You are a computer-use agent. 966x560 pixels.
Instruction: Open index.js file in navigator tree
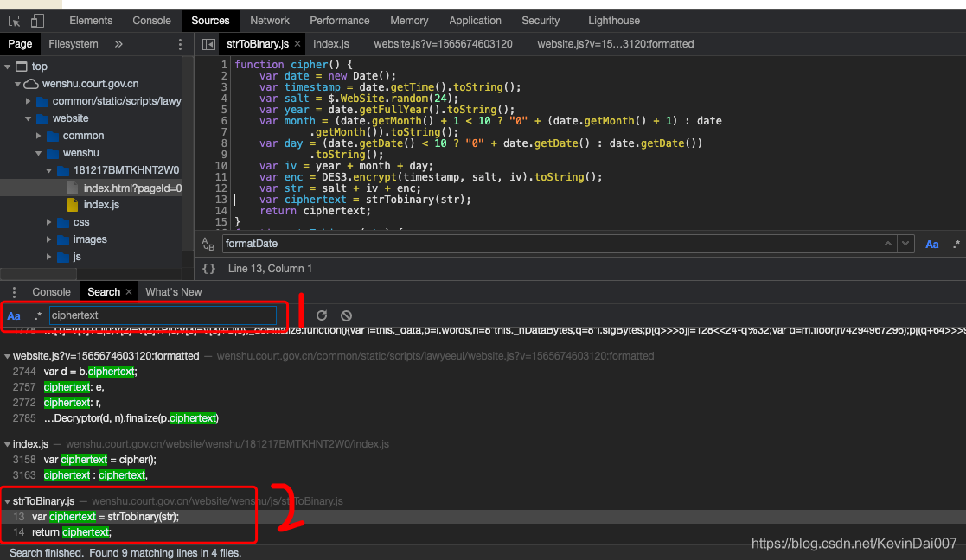click(x=101, y=205)
